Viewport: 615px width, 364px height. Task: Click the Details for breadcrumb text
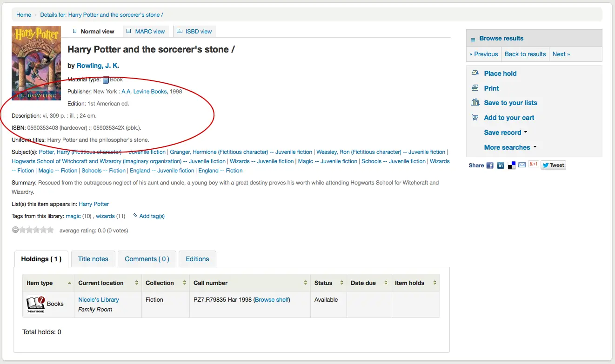(x=101, y=15)
